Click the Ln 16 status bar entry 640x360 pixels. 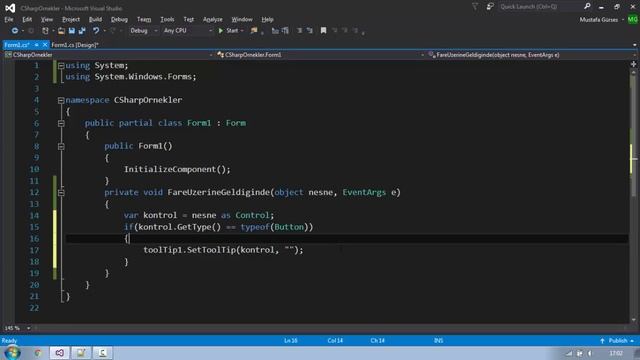(291, 340)
